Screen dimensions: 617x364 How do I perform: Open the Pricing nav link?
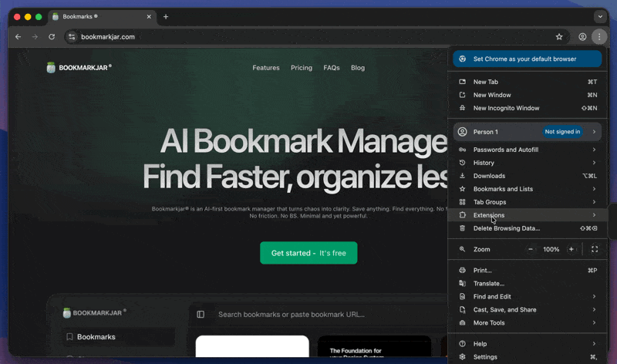pyautogui.click(x=302, y=68)
